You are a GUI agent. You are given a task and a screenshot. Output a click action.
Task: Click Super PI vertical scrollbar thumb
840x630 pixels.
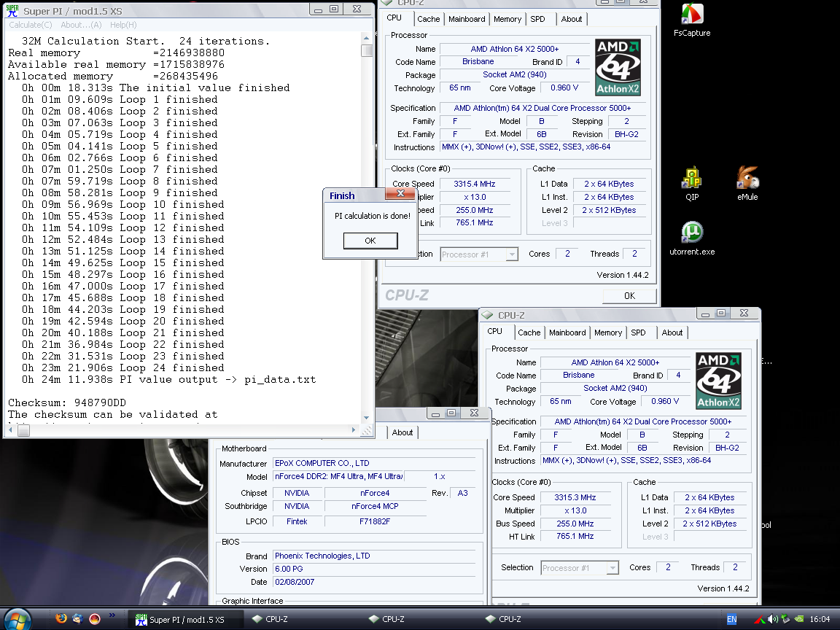[x=367, y=50]
